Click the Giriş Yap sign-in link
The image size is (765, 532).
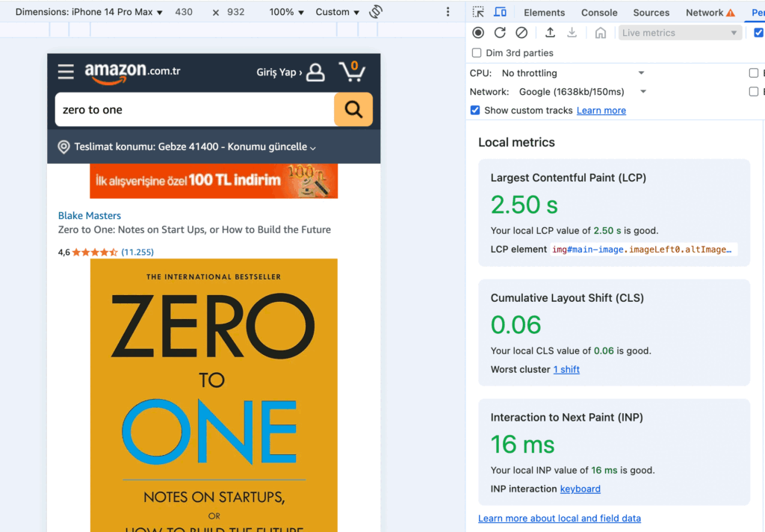[279, 72]
